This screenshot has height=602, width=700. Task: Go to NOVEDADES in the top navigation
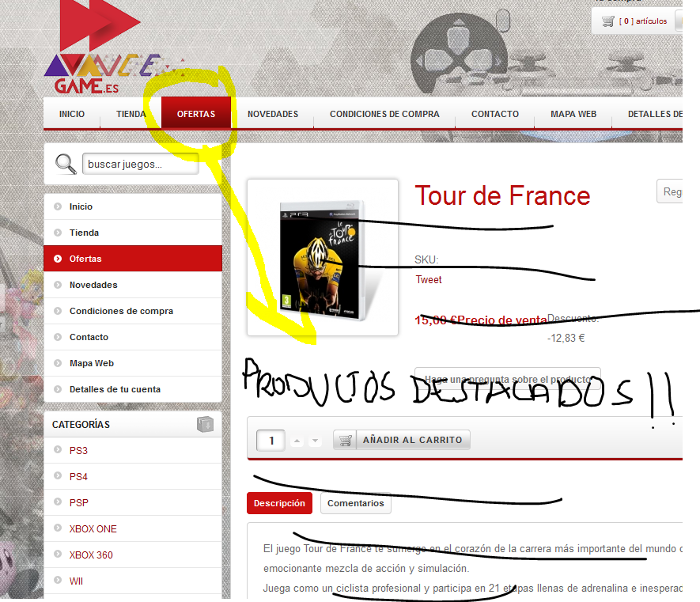[x=273, y=114]
